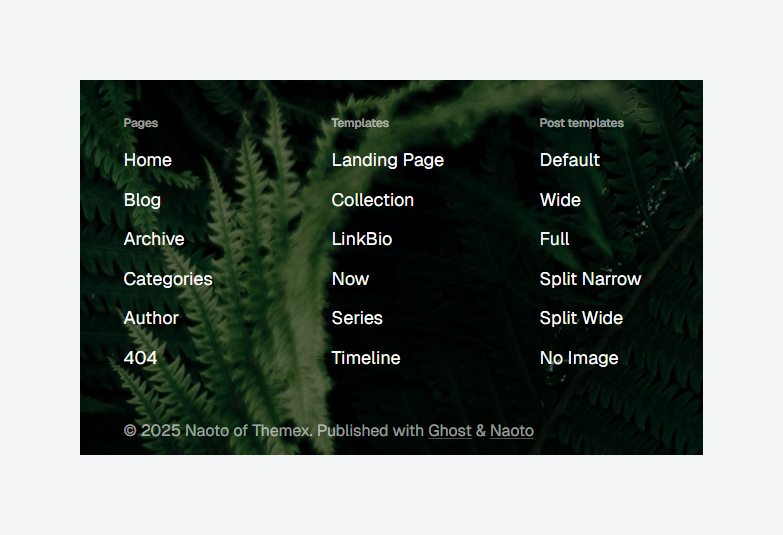Open the 404 page link
783x535 pixels.
point(140,358)
